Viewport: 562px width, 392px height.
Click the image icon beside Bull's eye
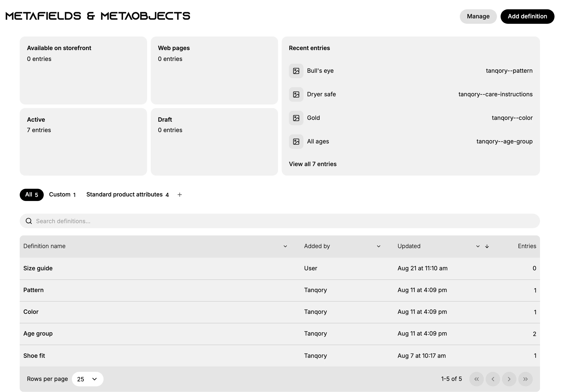click(296, 71)
